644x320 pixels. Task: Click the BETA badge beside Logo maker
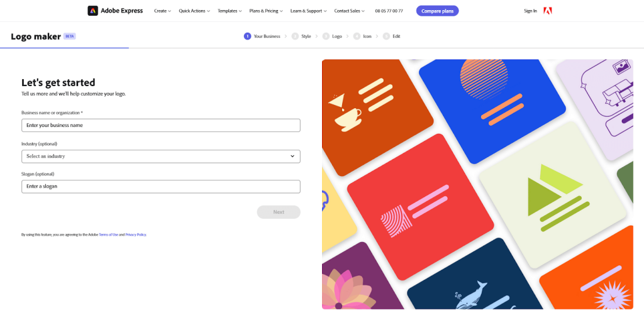pos(69,36)
